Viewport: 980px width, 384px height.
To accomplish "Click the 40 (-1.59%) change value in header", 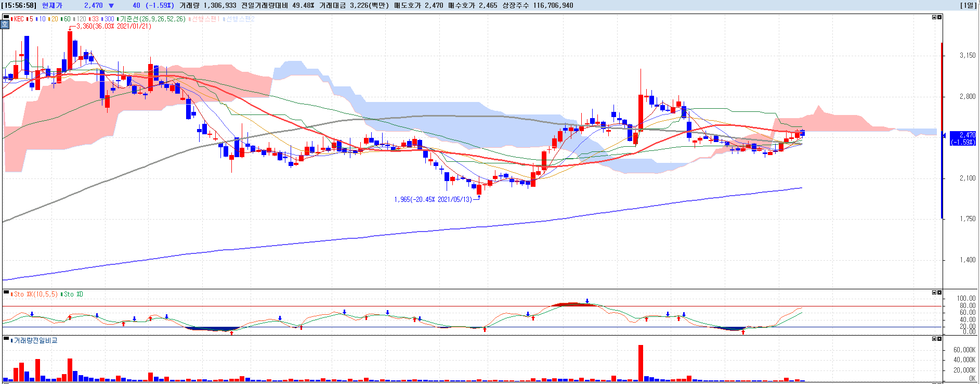I will (x=153, y=5).
